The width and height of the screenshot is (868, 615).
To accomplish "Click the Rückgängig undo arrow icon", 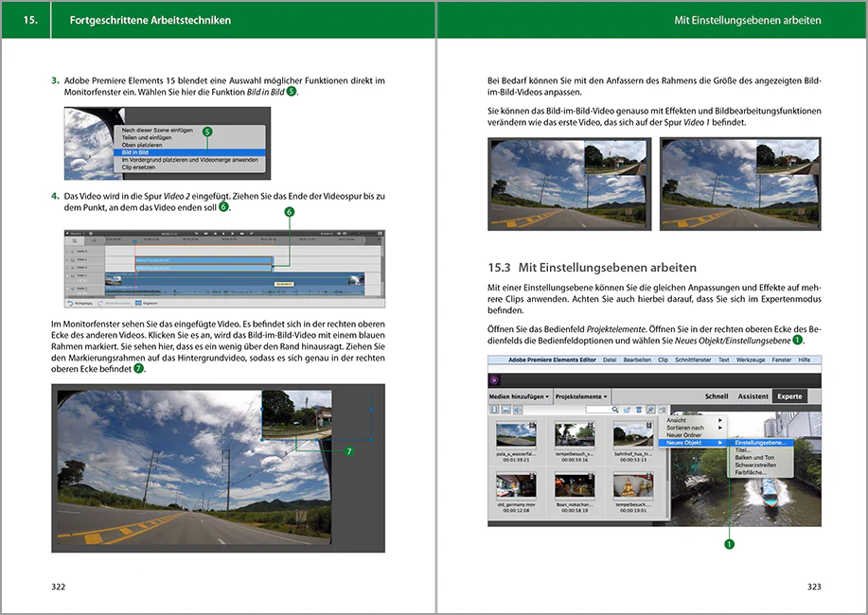I will (x=71, y=304).
